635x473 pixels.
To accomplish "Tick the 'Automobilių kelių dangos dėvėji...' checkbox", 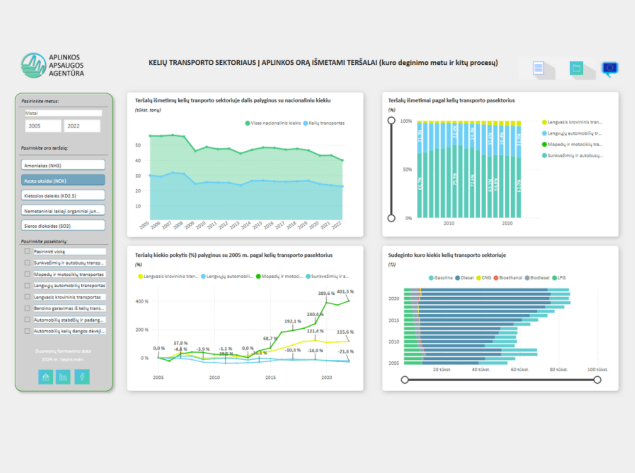I will (27, 331).
